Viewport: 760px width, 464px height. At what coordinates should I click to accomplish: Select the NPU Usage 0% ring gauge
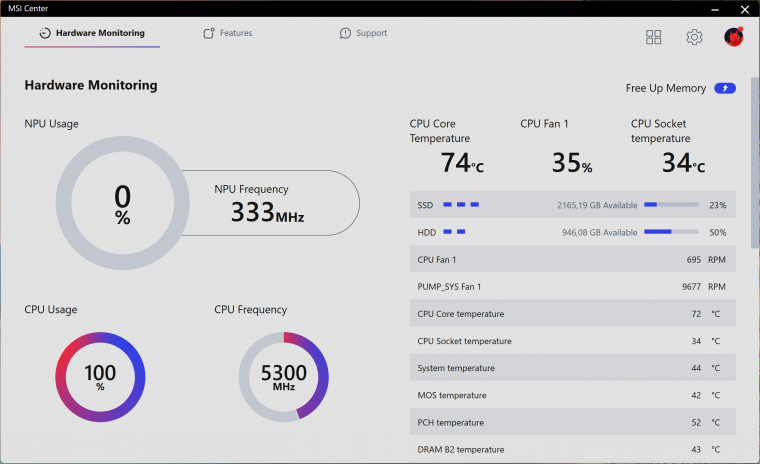(123, 203)
